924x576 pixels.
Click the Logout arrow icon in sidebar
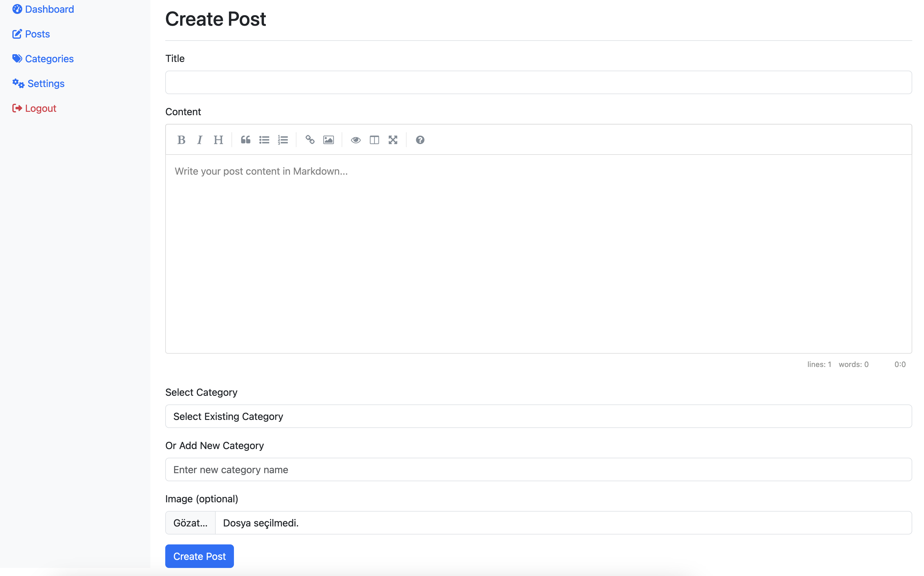point(17,108)
